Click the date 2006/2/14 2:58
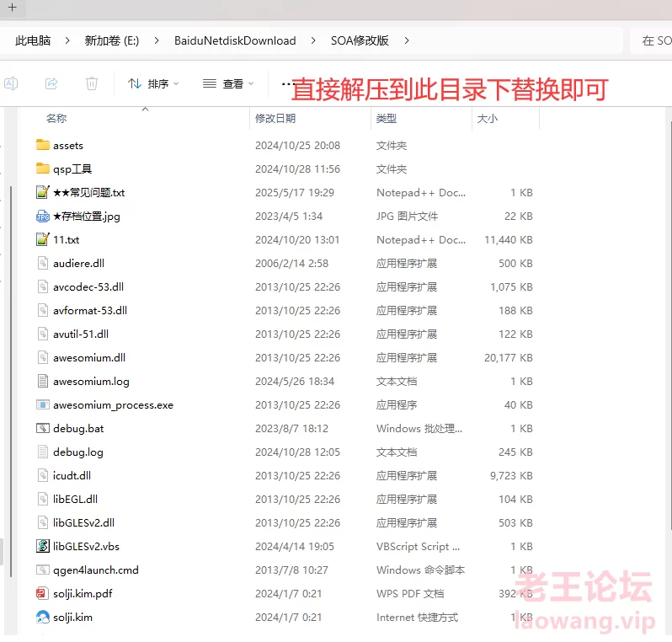The height and width of the screenshot is (642, 672). click(x=291, y=264)
